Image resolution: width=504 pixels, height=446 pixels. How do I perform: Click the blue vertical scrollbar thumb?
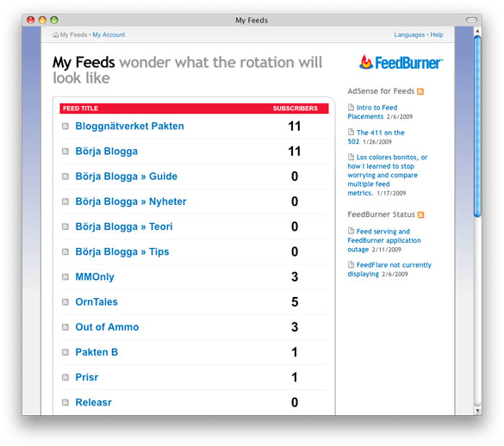[477, 127]
